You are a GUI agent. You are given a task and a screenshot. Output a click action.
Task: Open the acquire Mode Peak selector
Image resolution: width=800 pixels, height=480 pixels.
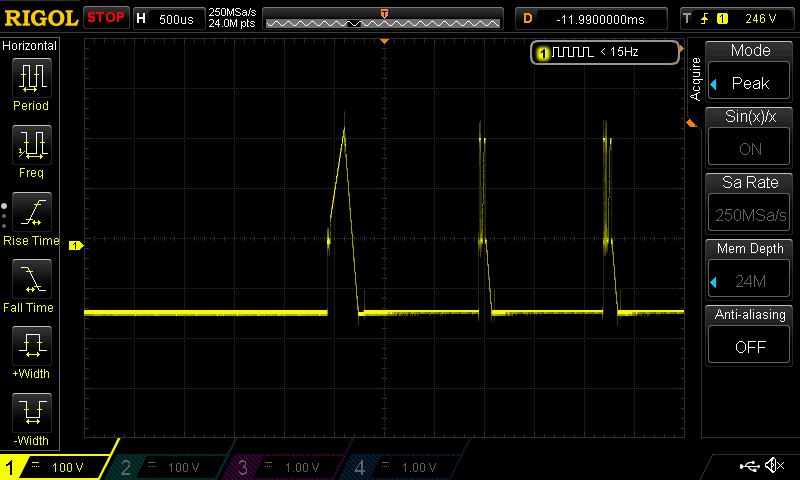click(749, 83)
